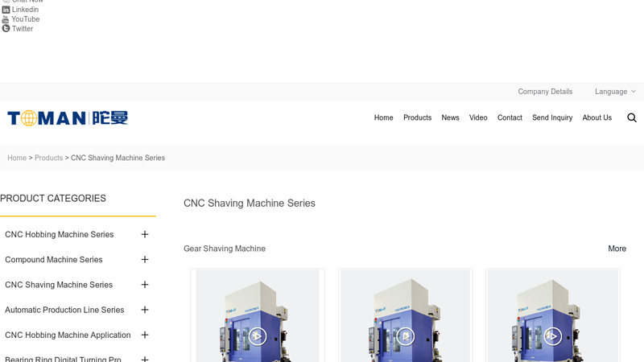Open the Video menu item
644x362 pixels.
pyautogui.click(x=478, y=117)
